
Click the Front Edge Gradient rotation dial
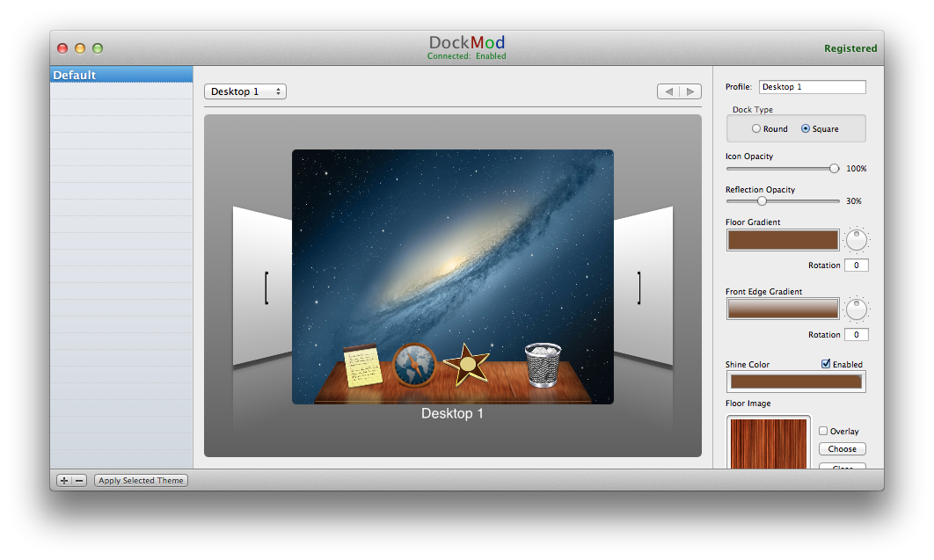[x=857, y=309]
